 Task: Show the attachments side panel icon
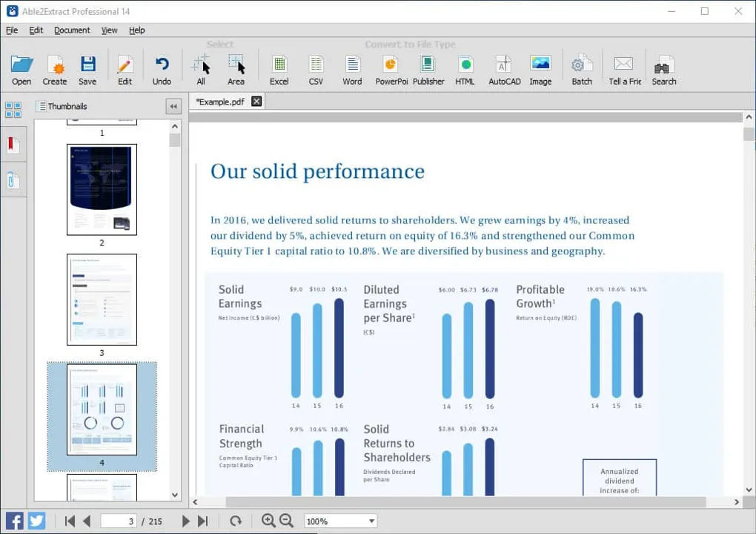pos(13,181)
